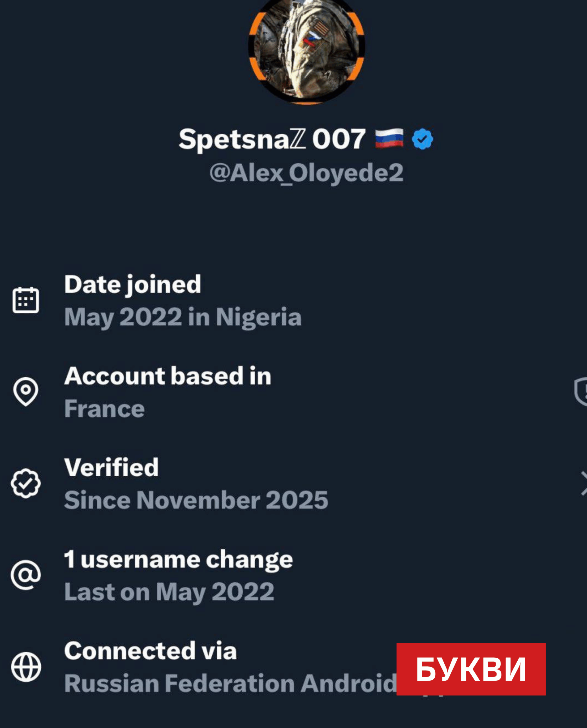This screenshot has height=728, width=587.
Task: Open the @Alex_Oloyede2 handle
Action: [x=306, y=173]
